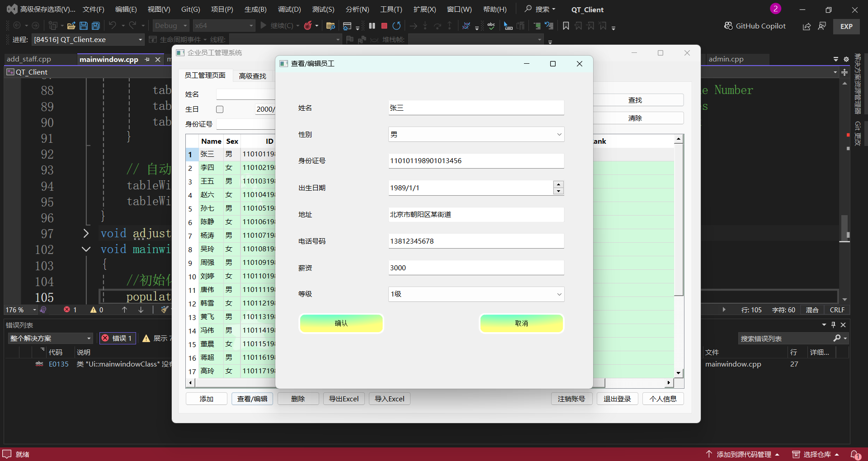868x461 pixels.
Task: Toggle a bookmark with the bookmark icon
Action: pyautogui.click(x=566, y=26)
